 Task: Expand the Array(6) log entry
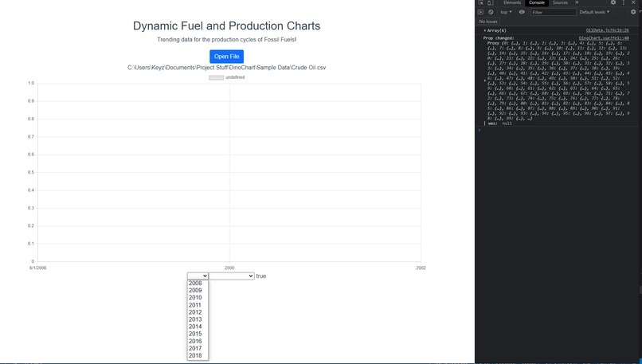(x=485, y=31)
